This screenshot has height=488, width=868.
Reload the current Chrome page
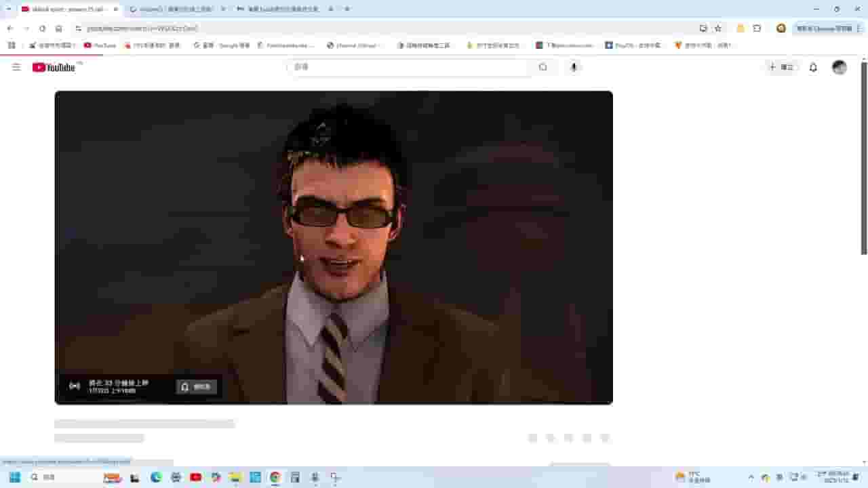point(42,28)
